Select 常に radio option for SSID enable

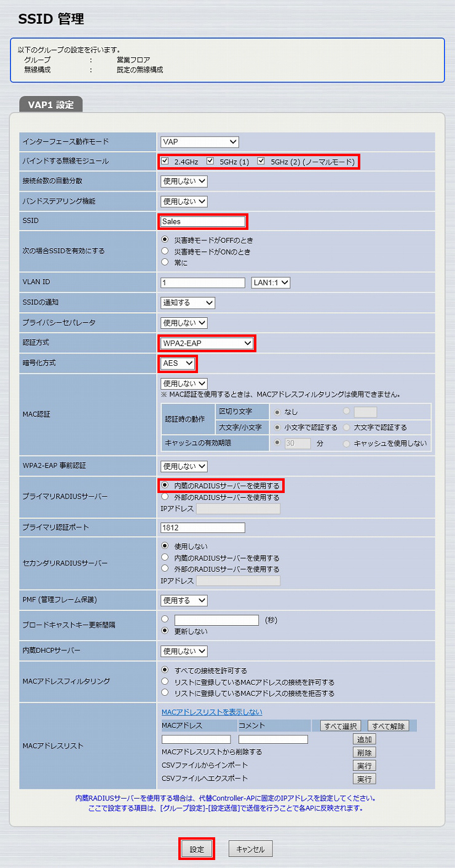coord(165,262)
